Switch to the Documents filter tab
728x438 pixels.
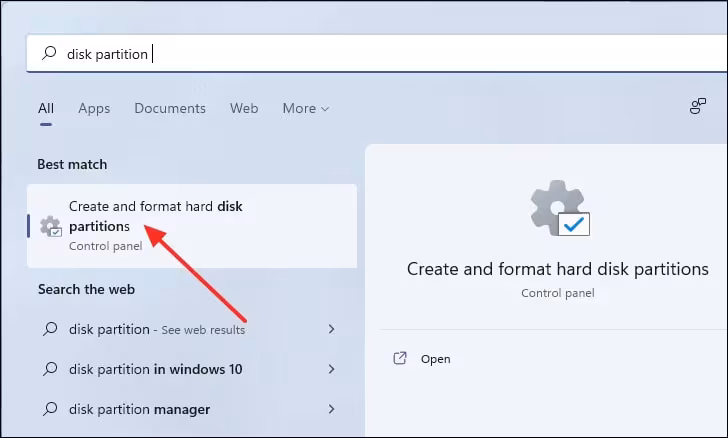170,108
